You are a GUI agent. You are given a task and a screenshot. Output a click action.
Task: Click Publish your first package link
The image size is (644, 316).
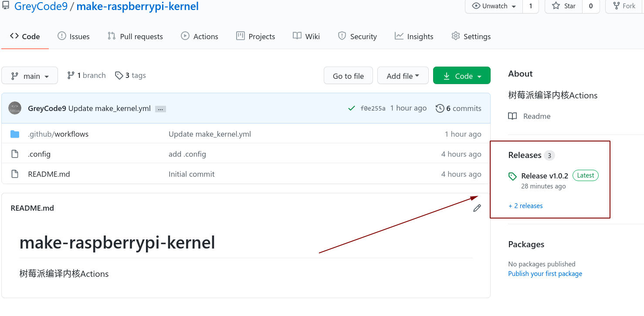(x=545, y=274)
